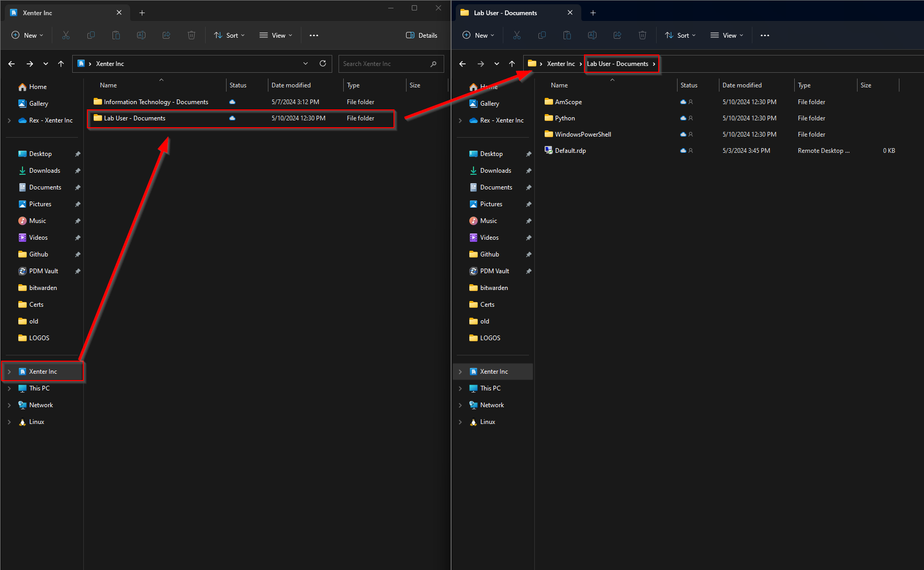Go up one level in left window
Image resolution: width=924 pixels, height=570 pixels.
(61, 63)
